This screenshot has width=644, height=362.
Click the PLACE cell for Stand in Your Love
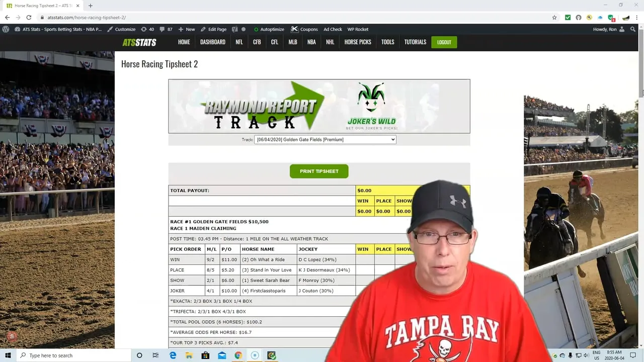[x=384, y=270]
